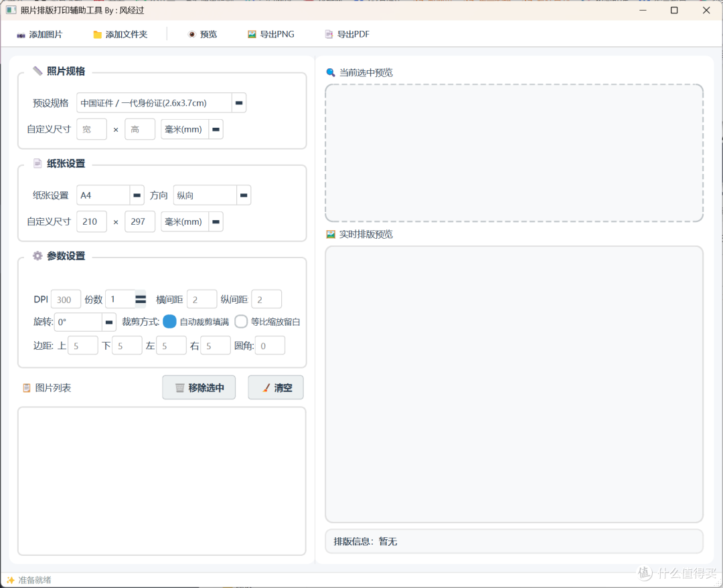Click the custom photo width 宽 field

[92, 130]
